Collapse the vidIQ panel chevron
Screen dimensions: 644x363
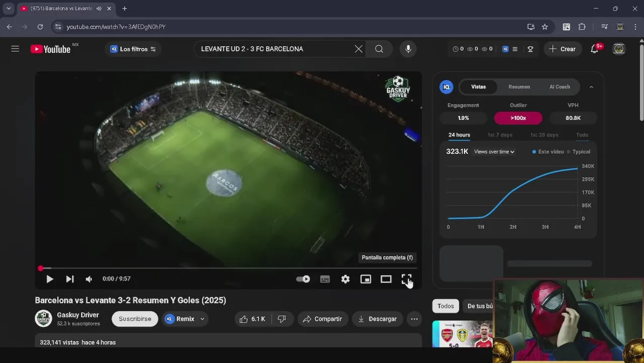tap(591, 87)
